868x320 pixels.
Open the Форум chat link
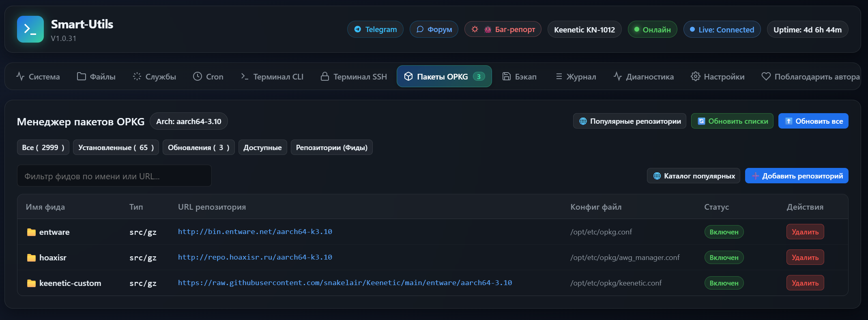(434, 29)
